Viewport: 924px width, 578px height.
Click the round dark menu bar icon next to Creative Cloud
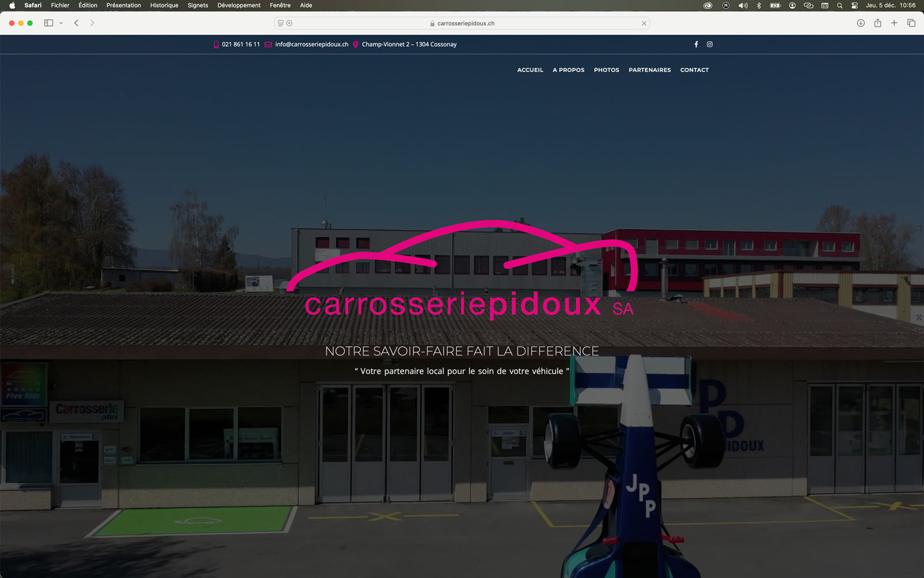pos(726,5)
